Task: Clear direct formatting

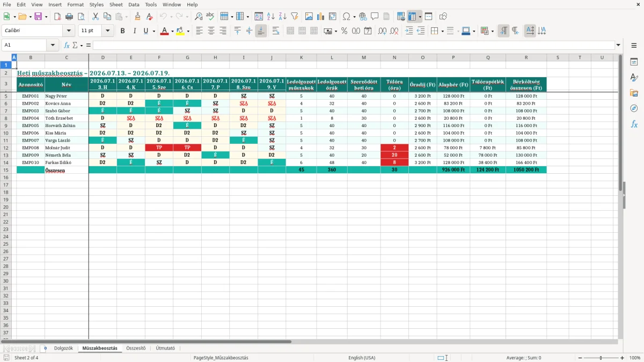Action: click(149, 17)
